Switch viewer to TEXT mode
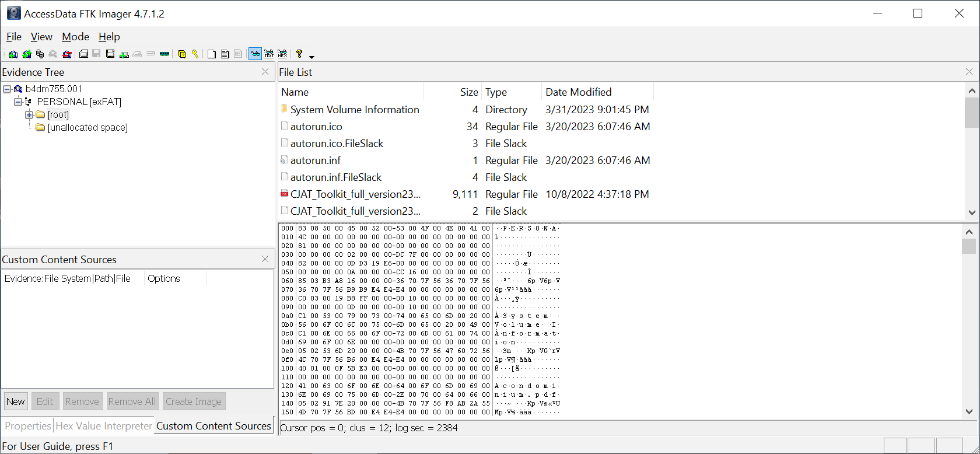 269,54
